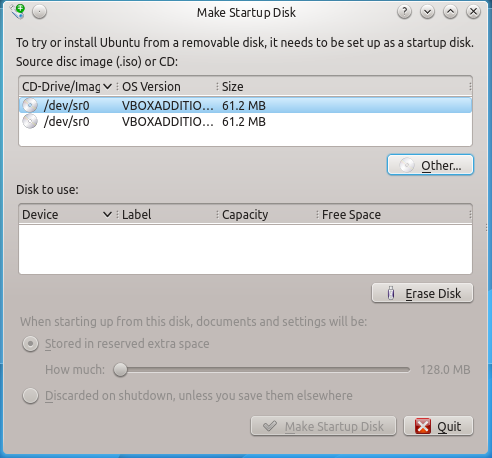Click the disc icon of the selected source row
Image resolution: width=492 pixels, height=458 pixels.
point(30,106)
